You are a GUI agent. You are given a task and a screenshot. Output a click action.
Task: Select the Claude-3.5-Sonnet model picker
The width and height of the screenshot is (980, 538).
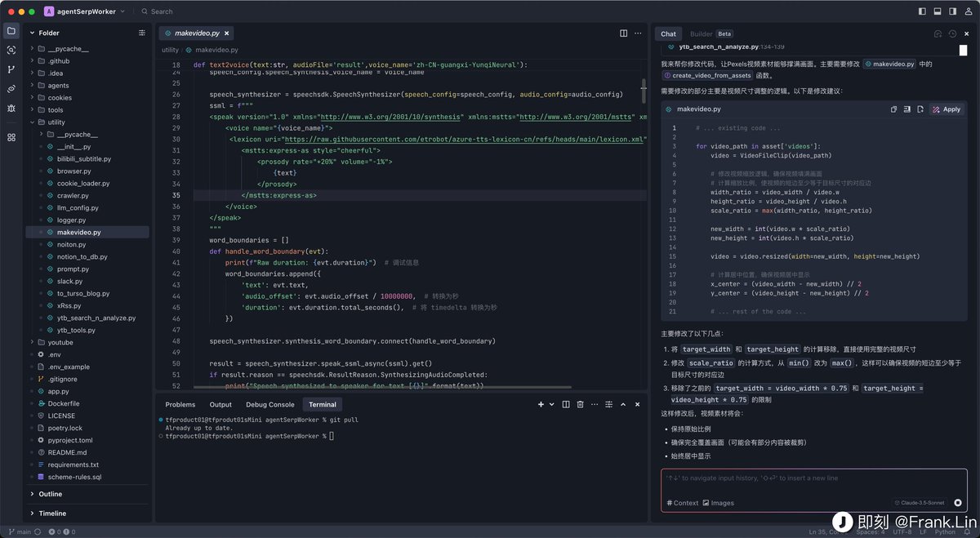coord(920,503)
